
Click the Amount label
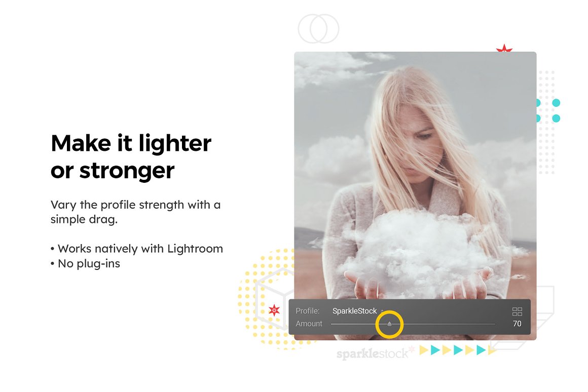click(x=309, y=324)
